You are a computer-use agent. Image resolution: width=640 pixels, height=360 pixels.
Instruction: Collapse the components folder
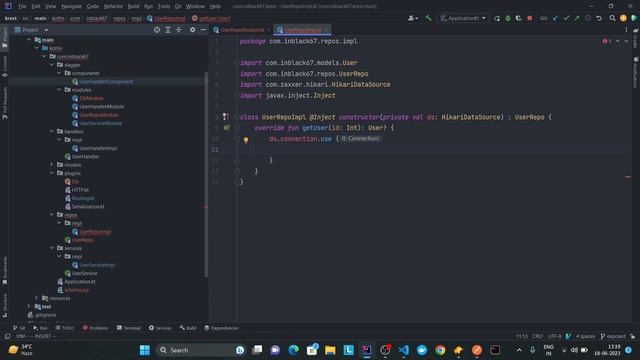(59, 73)
